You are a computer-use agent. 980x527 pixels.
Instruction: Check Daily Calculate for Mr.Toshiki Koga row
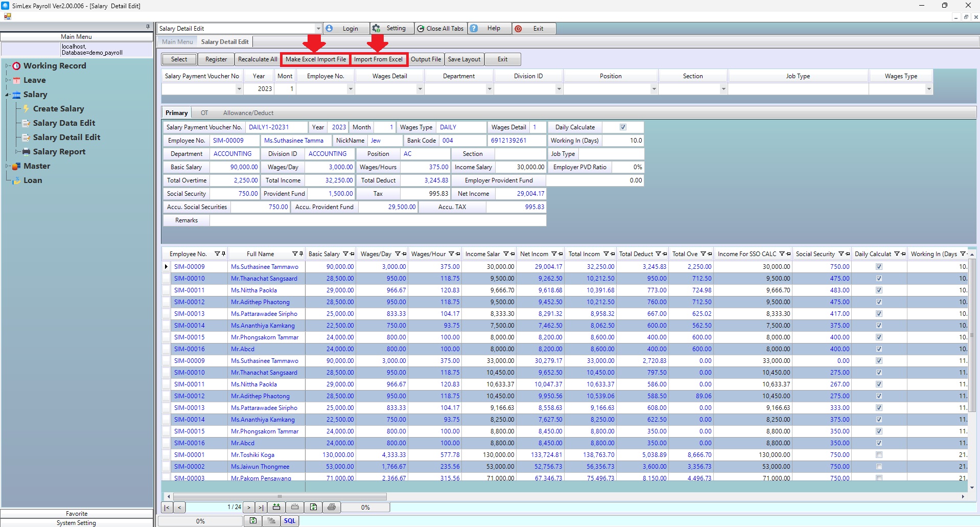point(879,455)
